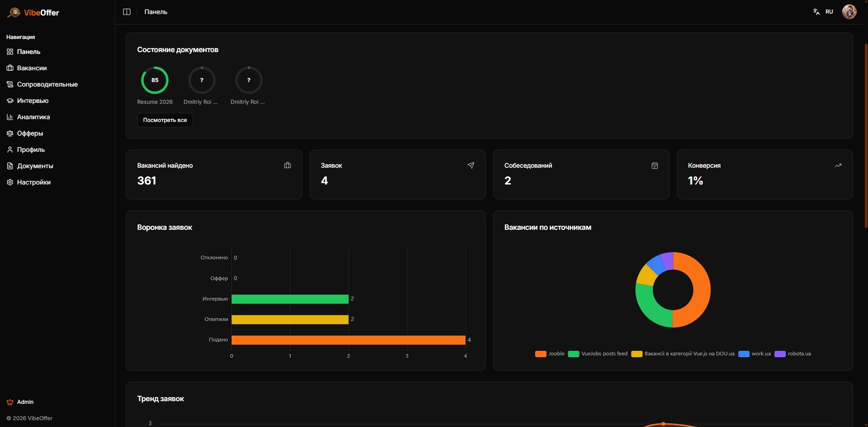The image size is (868, 427).
Task: Click the © 2026 VibeOffer footer text
Action: [x=29, y=418]
